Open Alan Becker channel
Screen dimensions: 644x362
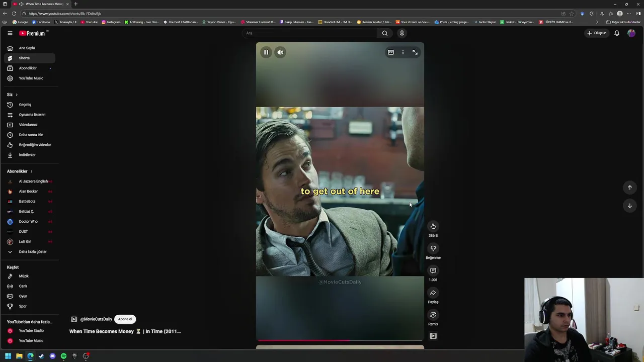pos(30,192)
